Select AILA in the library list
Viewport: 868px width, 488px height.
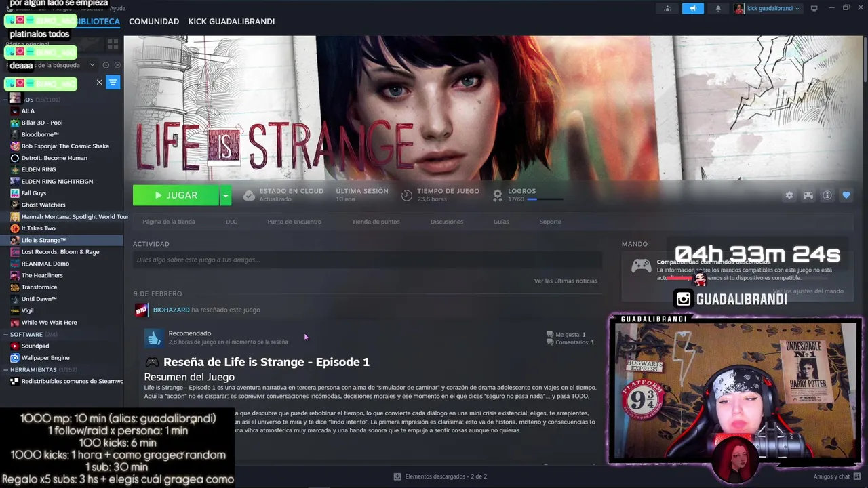click(x=28, y=111)
